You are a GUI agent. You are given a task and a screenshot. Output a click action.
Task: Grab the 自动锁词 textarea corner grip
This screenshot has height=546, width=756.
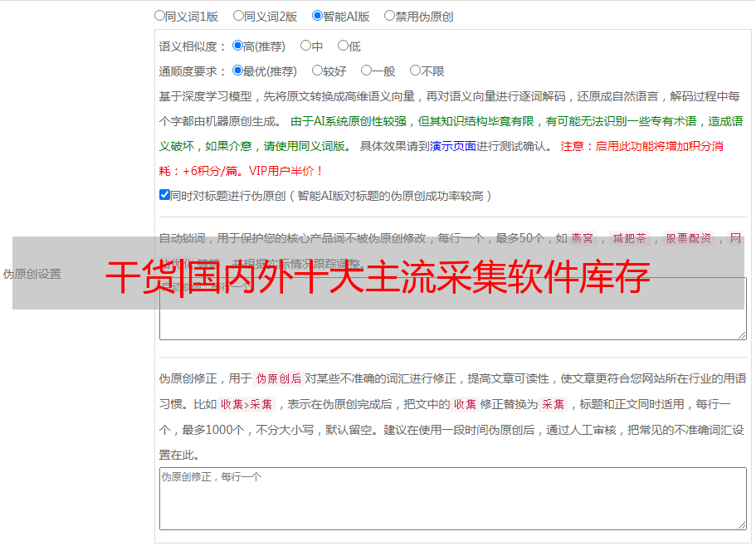point(742,335)
